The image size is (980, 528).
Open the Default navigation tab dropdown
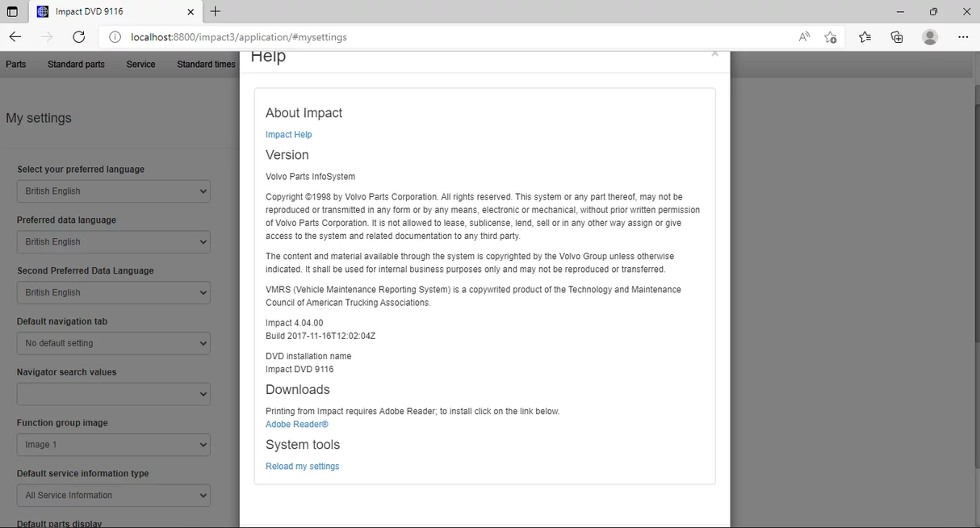[x=113, y=343]
